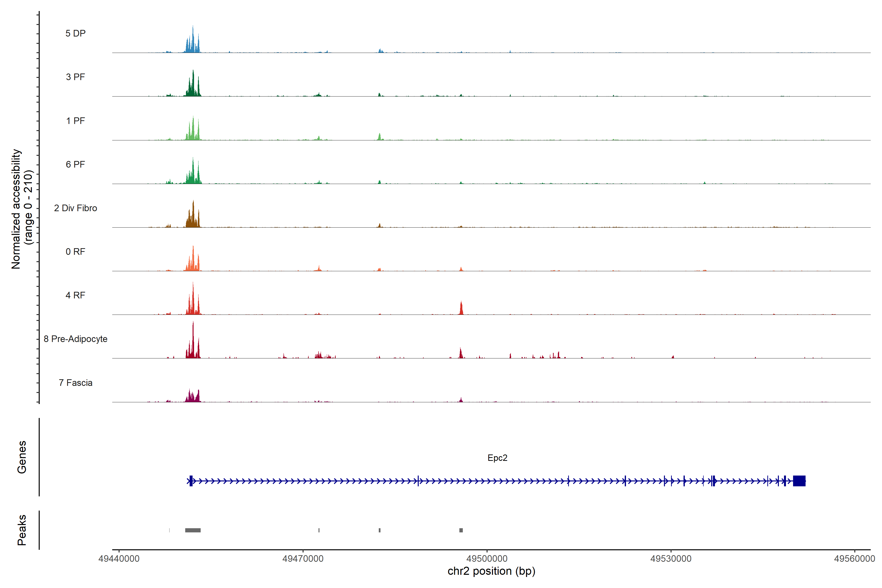
Task: Click the 5 DP track label
Action: click(x=75, y=33)
